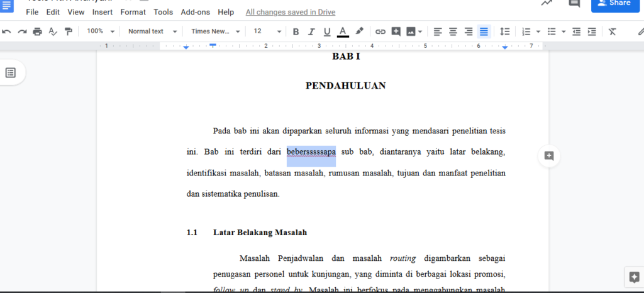Set center text alignment

(x=453, y=31)
